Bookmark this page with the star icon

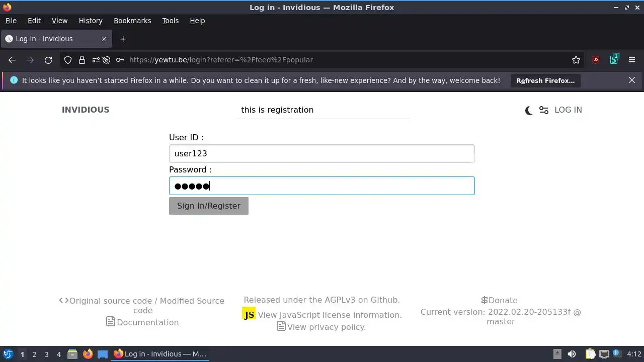(x=576, y=60)
